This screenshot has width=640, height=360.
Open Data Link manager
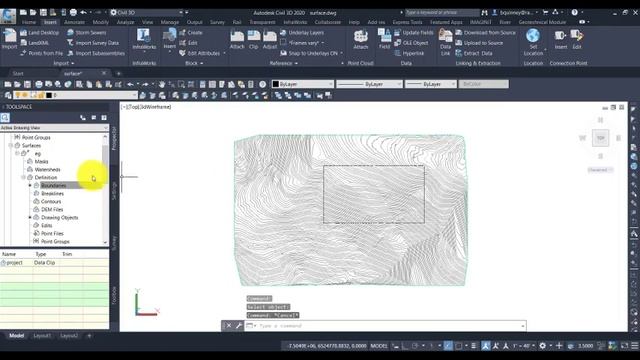pyautogui.click(x=445, y=42)
